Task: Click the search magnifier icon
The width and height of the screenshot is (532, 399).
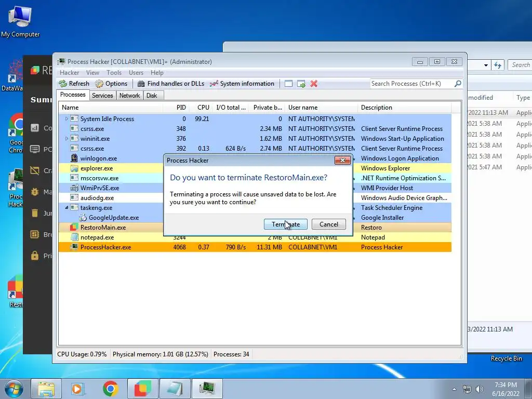Action: [458, 84]
